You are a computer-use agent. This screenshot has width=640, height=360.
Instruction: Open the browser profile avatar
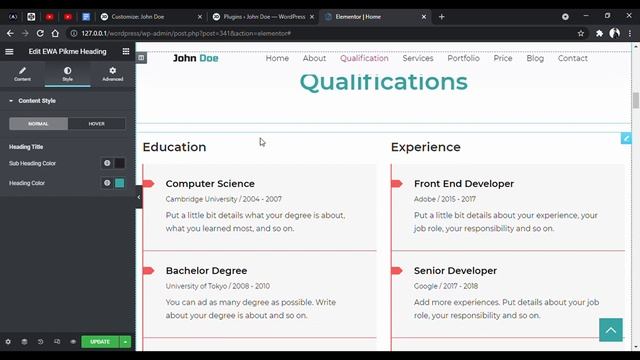pos(614,33)
